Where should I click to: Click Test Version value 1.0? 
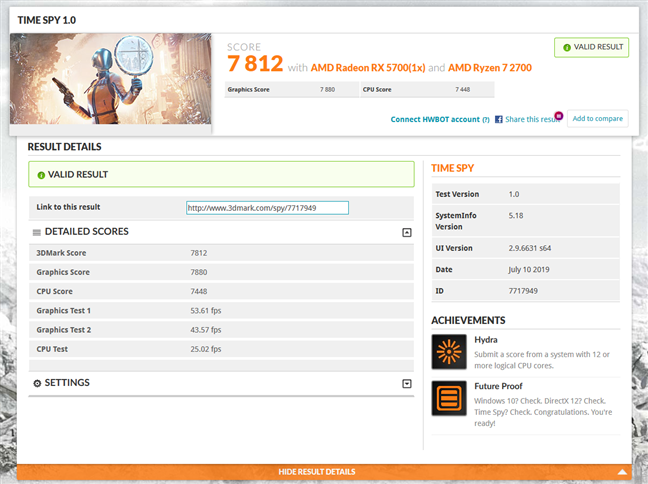(x=514, y=194)
